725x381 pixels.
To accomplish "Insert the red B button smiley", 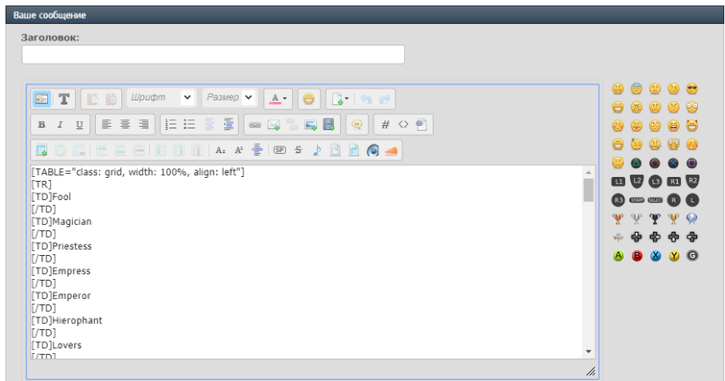I will 637,256.
